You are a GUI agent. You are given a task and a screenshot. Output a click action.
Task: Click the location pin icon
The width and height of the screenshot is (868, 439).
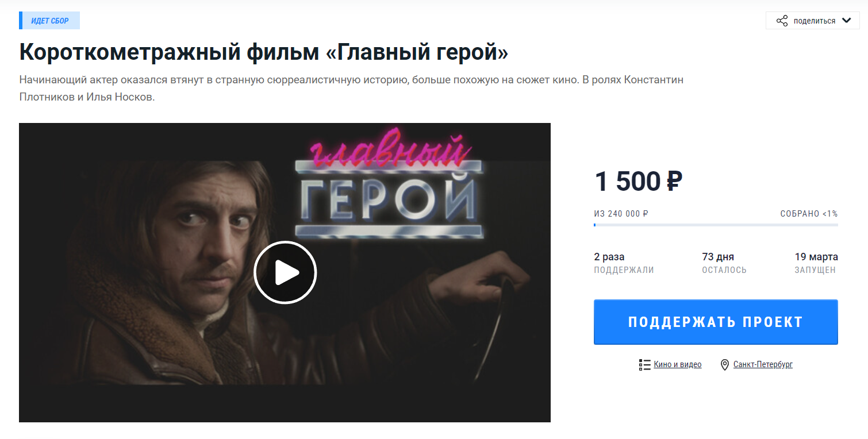[x=725, y=365]
